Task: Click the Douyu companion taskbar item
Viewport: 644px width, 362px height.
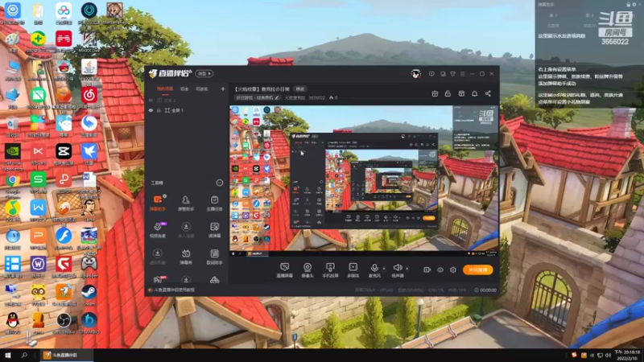Action: point(67,355)
